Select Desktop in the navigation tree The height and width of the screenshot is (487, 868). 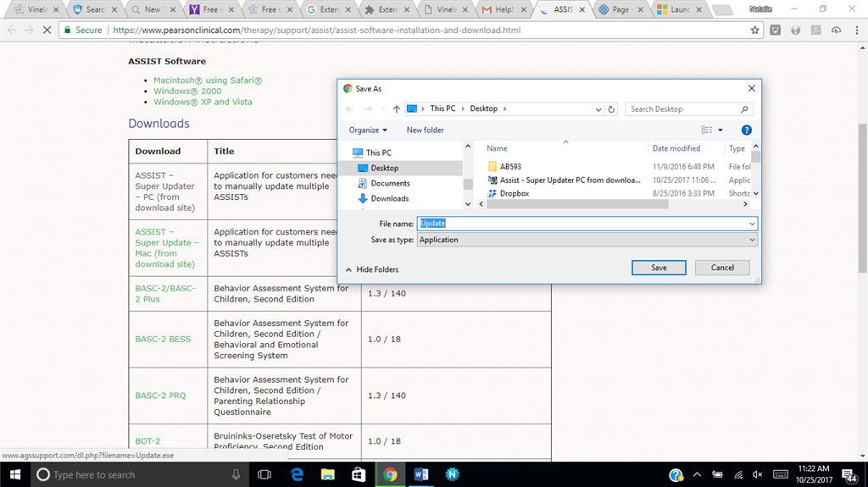pyautogui.click(x=384, y=169)
